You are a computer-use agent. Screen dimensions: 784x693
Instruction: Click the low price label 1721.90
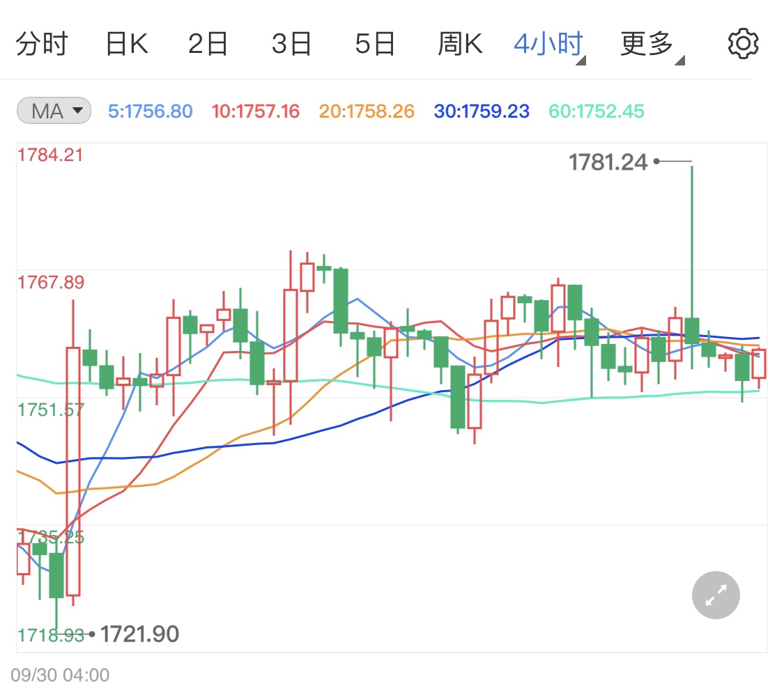[x=139, y=634]
